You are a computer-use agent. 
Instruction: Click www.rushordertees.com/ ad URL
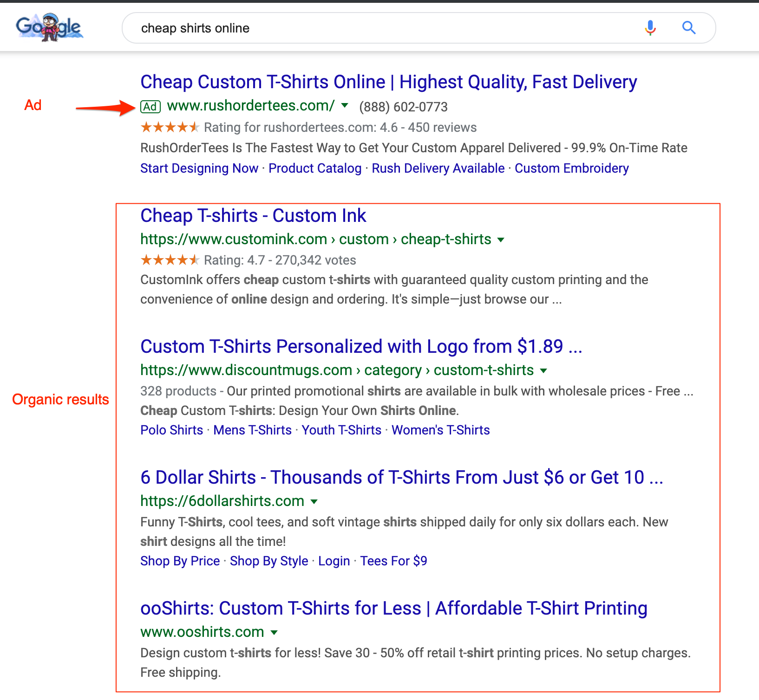tap(251, 106)
